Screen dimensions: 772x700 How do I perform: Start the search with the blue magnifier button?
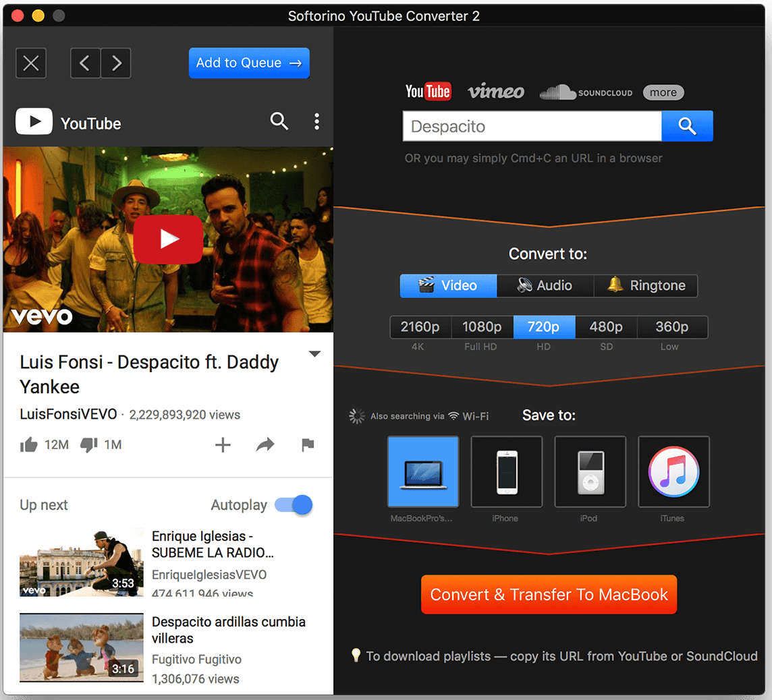point(687,126)
